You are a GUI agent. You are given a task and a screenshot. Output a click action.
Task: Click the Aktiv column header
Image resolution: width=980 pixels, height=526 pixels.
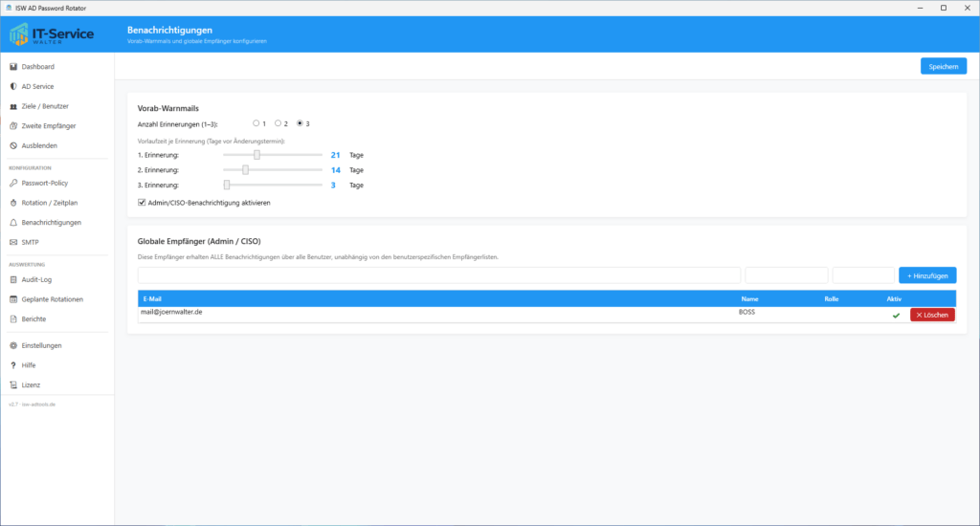click(x=894, y=299)
